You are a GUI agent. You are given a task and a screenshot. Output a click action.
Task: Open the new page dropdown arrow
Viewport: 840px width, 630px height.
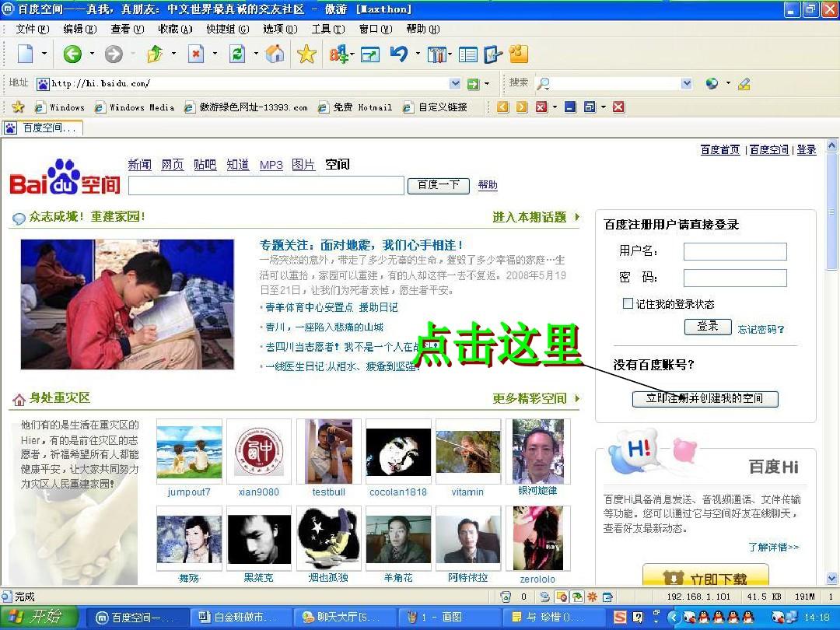click(x=44, y=54)
